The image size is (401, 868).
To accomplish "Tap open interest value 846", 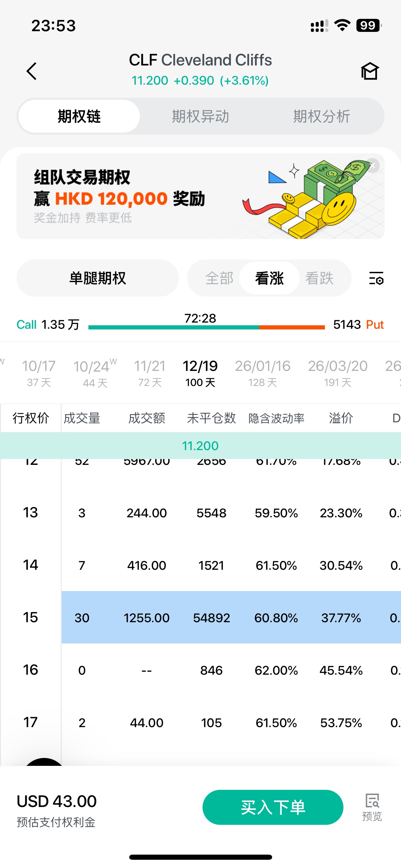I will coord(211,670).
